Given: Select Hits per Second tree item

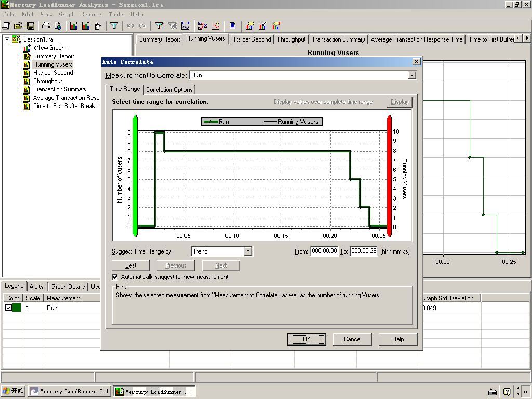Looking at the screenshot, I should [53, 73].
